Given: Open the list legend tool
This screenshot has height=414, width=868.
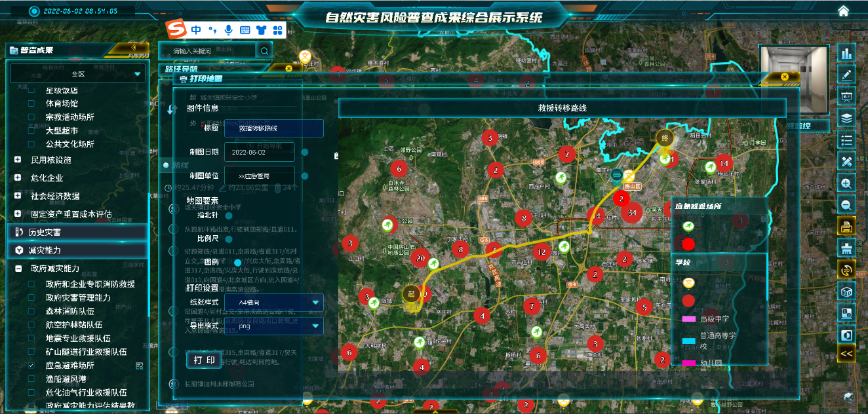Looking at the screenshot, I should click(847, 140).
